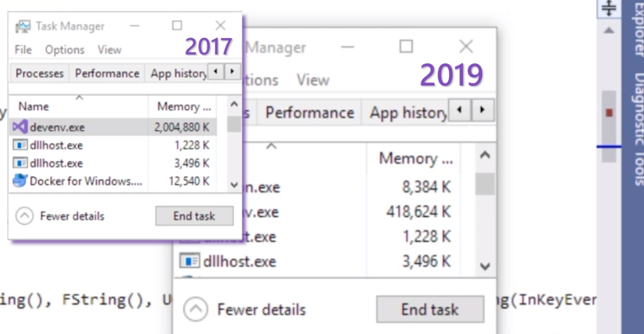Click the Task Manager icon in the 2017 title bar

(x=23, y=27)
